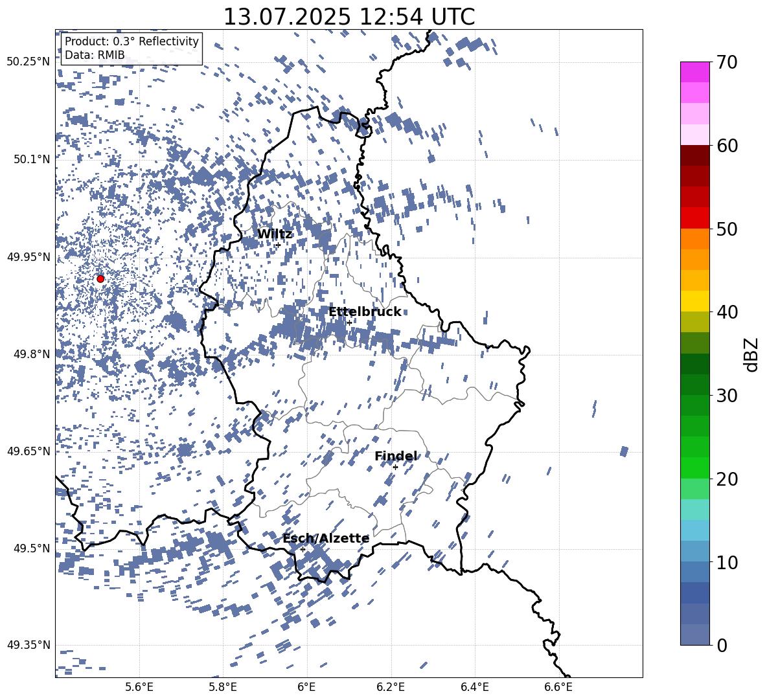Click the bright red colorbar band above 50

(695, 218)
